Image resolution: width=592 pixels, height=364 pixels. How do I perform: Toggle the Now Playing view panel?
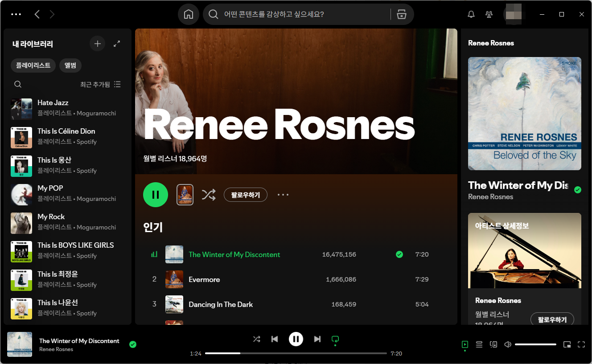coord(465,344)
